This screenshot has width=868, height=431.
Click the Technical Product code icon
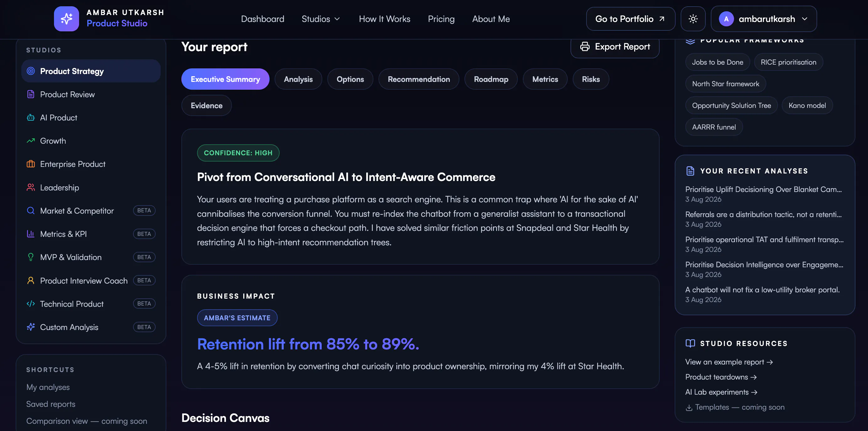pos(31,304)
